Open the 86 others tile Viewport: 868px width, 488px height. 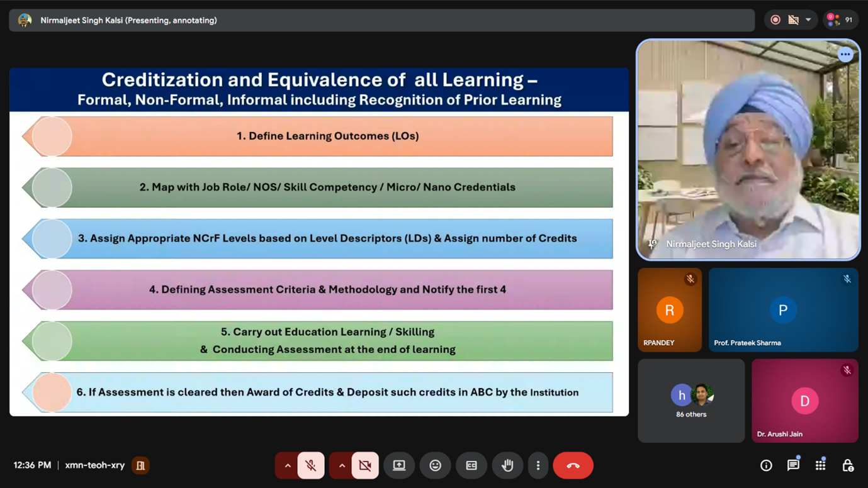click(x=691, y=401)
